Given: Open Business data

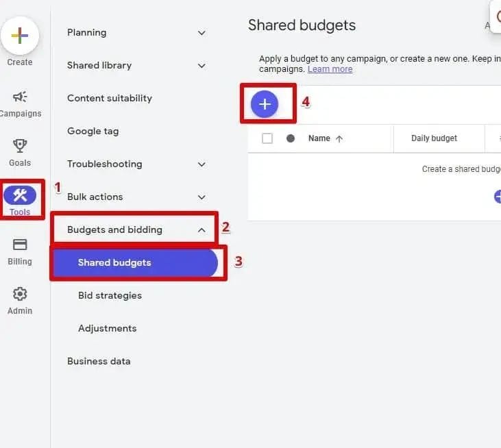Looking at the screenshot, I should tap(99, 362).
